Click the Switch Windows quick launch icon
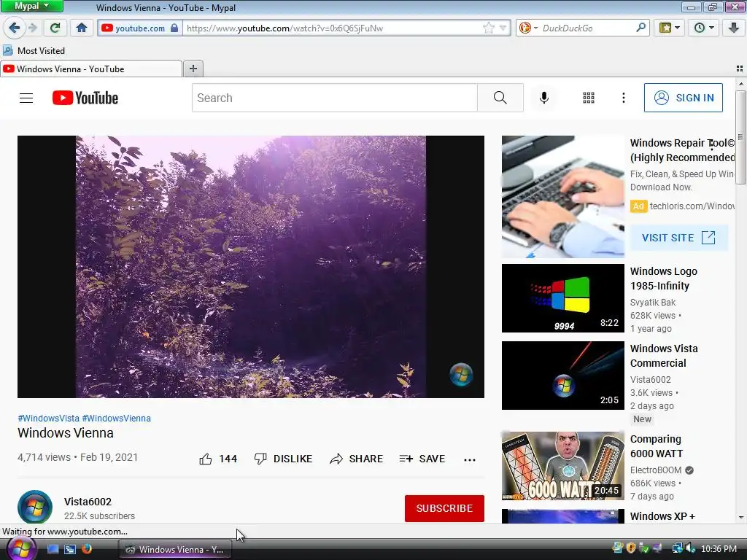 (x=70, y=549)
